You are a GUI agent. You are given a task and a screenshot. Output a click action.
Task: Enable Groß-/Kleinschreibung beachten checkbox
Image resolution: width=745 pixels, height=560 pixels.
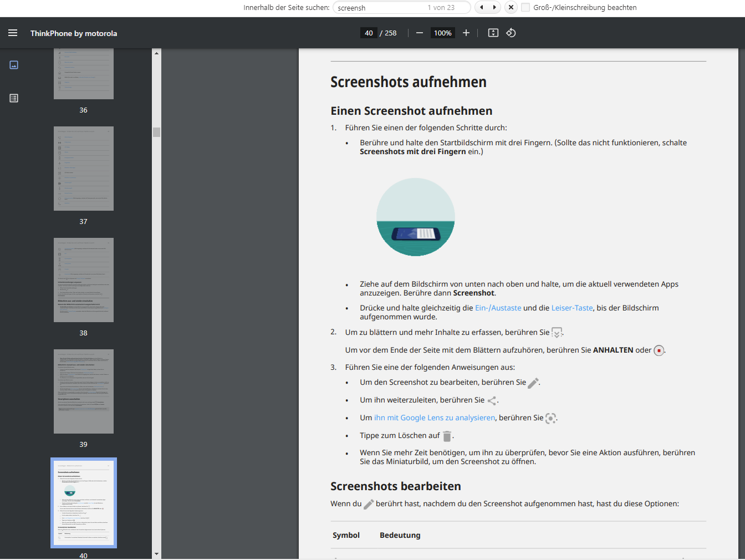(x=525, y=7)
